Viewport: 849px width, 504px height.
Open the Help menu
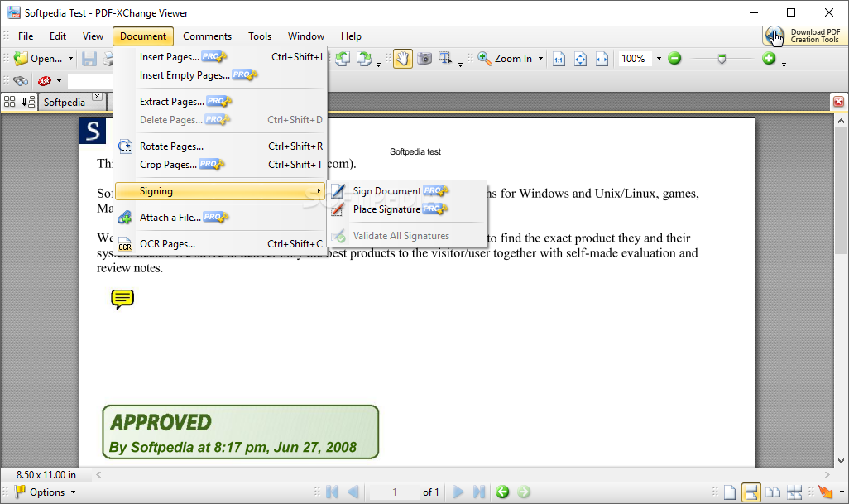click(x=351, y=36)
